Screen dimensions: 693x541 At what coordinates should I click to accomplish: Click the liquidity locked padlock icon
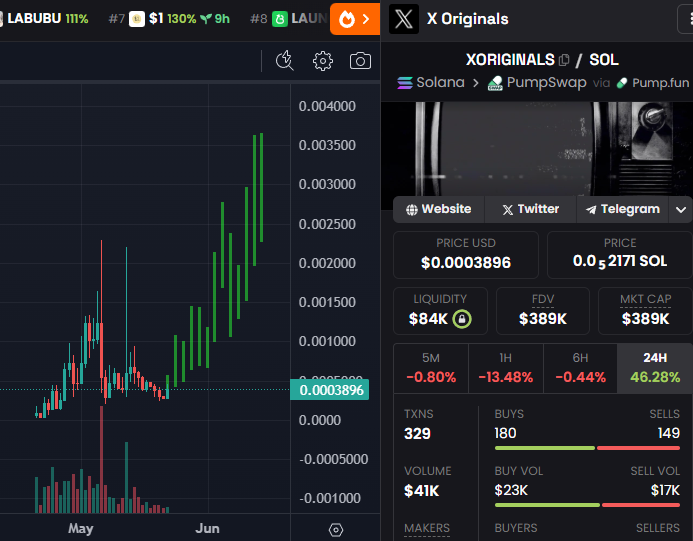462,319
